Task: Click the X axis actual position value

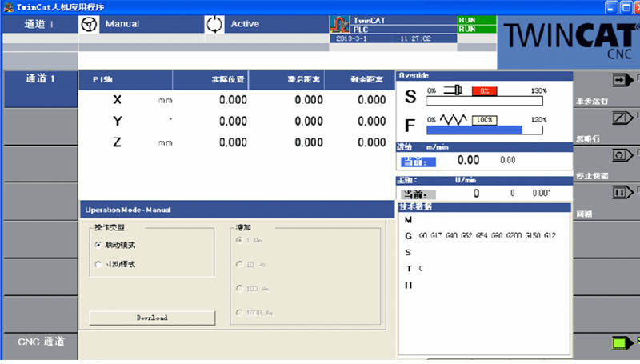Action: pyautogui.click(x=233, y=100)
